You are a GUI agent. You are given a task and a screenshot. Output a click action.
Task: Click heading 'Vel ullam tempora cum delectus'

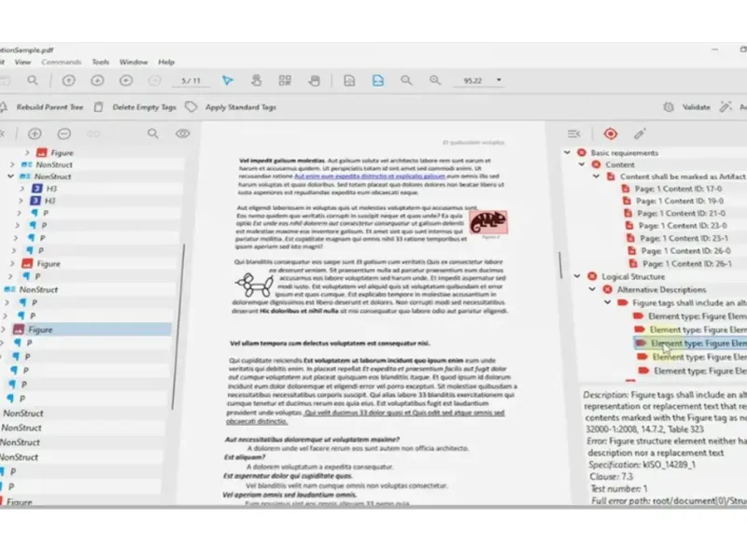click(x=330, y=343)
